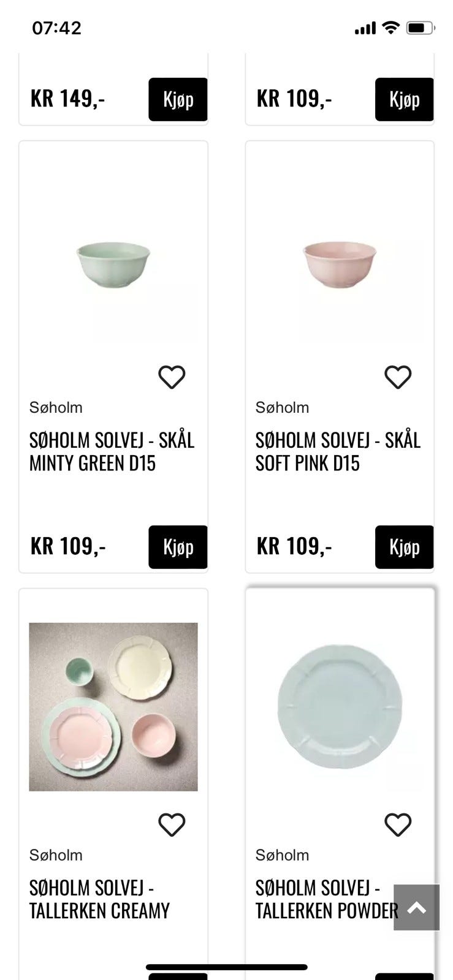This screenshot has height=980, width=453.
Task: Tap Søholm brand above Minty Green bowl
Action: tap(56, 407)
